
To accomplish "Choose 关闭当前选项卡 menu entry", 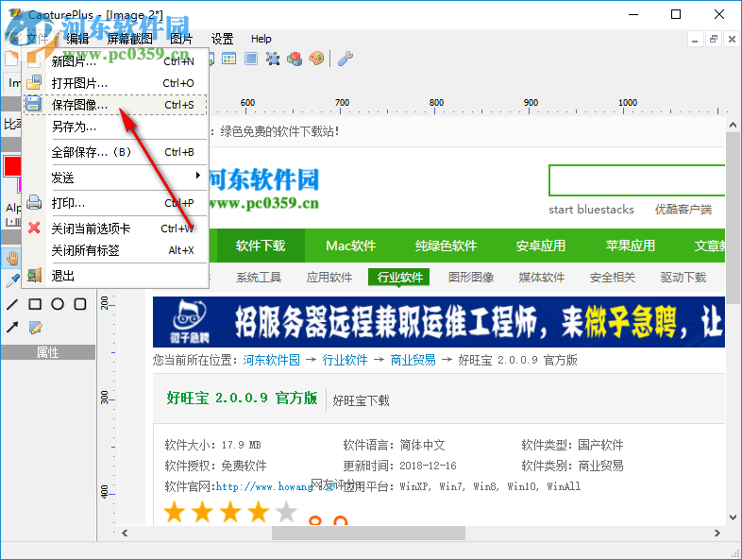I will click(x=115, y=229).
